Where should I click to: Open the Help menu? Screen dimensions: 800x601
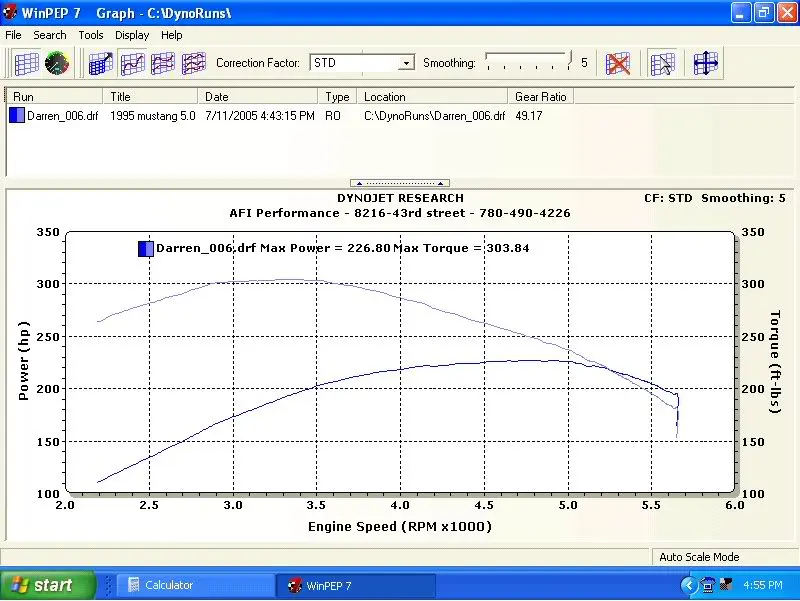[x=171, y=35]
